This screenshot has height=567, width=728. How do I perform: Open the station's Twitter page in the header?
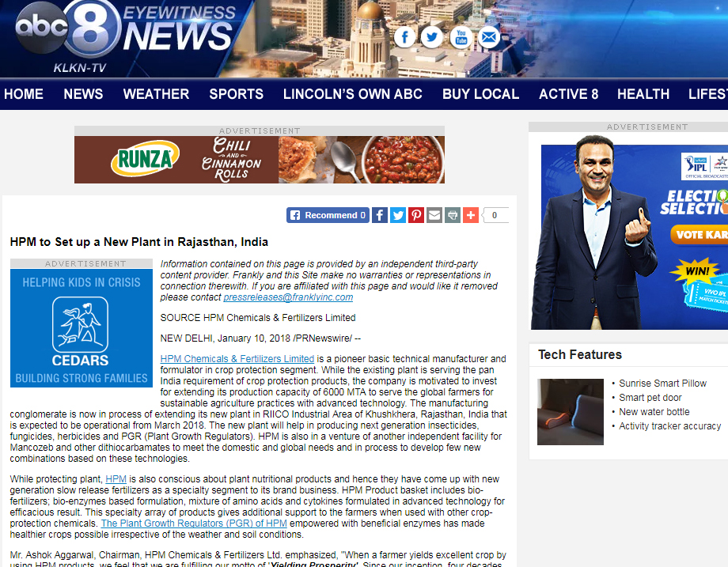[432, 37]
